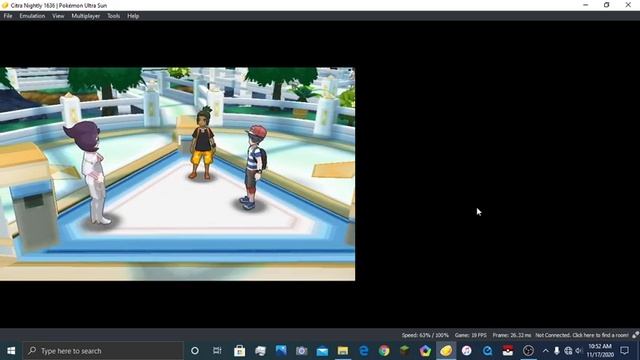The image size is (640, 360).
Task: Restore down the Citra window
Action: tap(607, 5)
